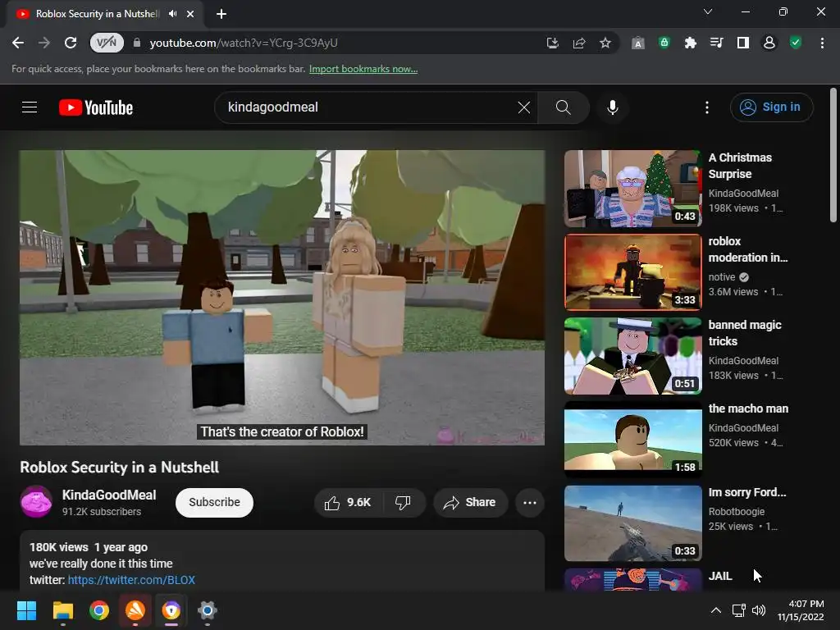Open the volume tray icon
Image resolution: width=840 pixels, height=630 pixels.
coord(759,610)
